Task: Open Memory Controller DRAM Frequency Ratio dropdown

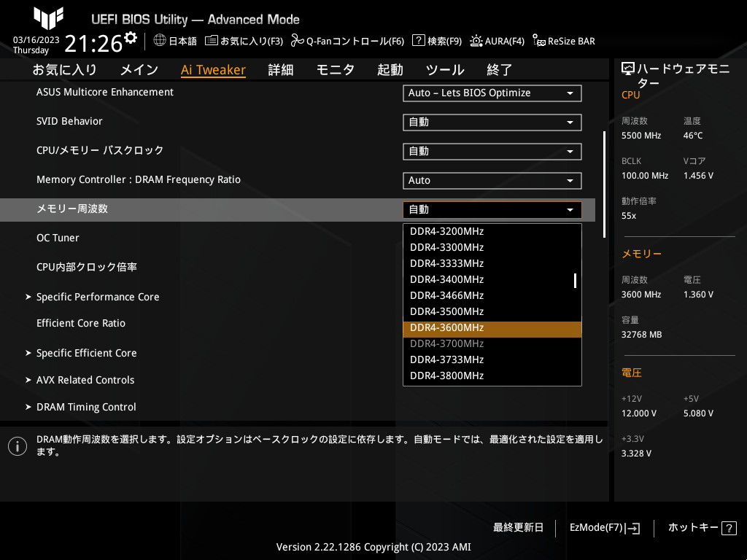Action: tap(492, 181)
